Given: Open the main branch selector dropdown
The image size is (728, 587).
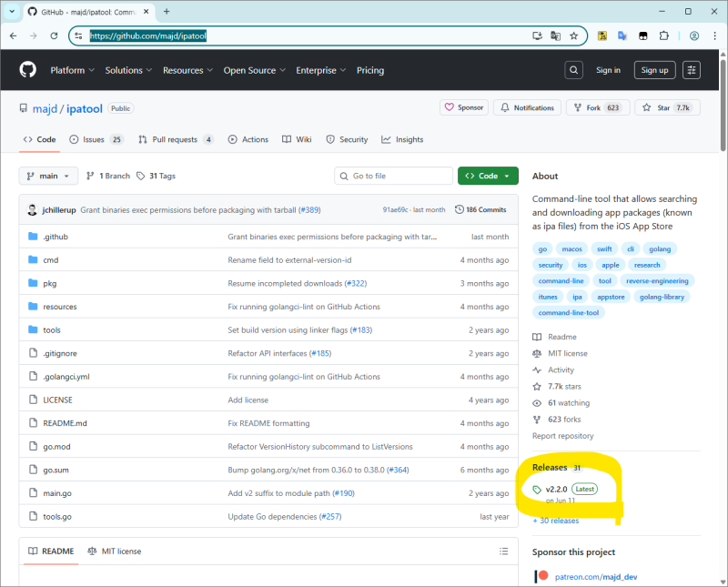Looking at the screenshot, I should pyautogui.click(x=48, y=176).
